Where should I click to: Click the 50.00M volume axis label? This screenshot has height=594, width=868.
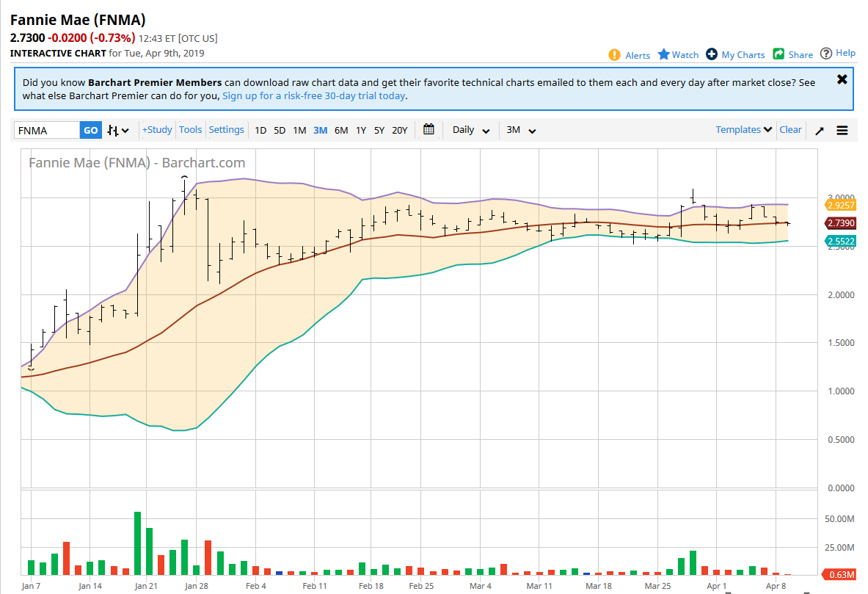coord(839,519)
